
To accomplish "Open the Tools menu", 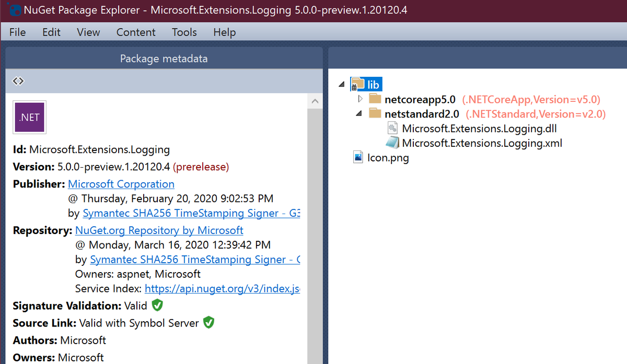I will (184, 32).
